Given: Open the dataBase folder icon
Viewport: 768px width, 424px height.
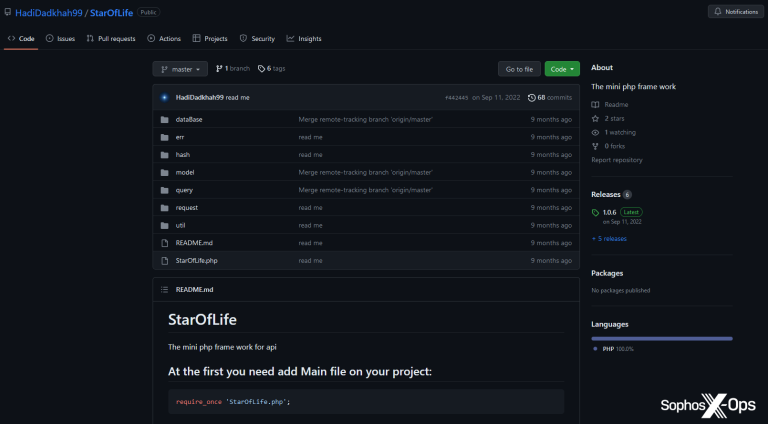Looking at the screenshot, I should click(x=165, y=119).
